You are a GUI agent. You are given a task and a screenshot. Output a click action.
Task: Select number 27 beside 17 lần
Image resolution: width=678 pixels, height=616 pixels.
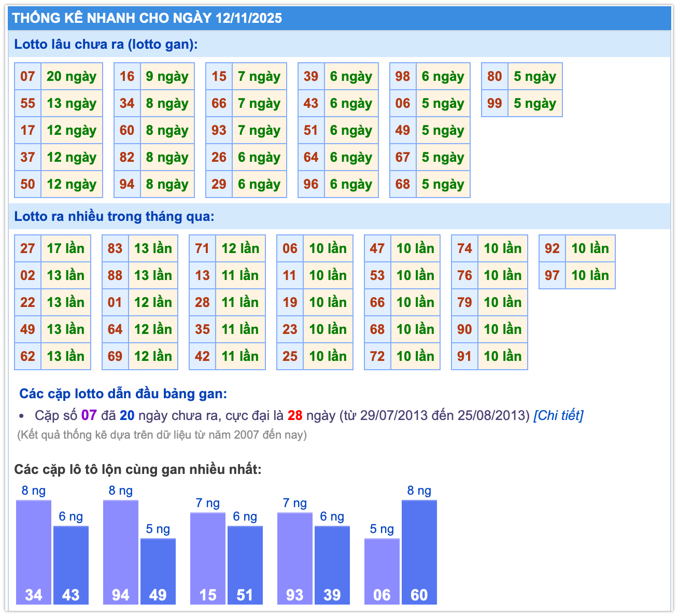(27, 248)
